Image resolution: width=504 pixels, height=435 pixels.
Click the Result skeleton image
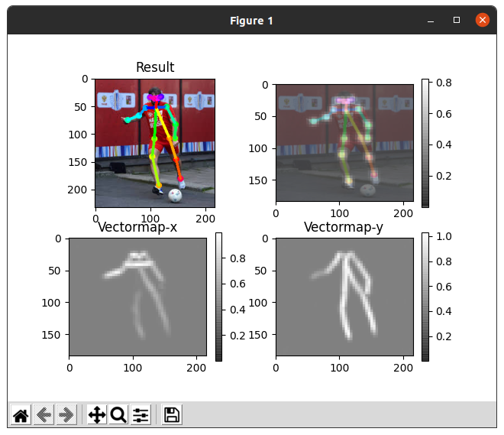155,143
